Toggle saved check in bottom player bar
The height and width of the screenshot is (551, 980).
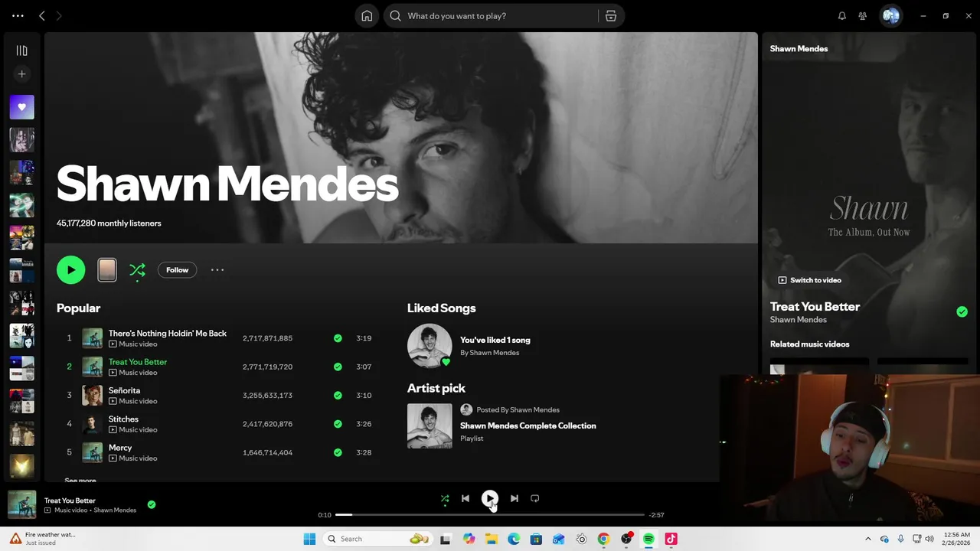coord(152,504)
